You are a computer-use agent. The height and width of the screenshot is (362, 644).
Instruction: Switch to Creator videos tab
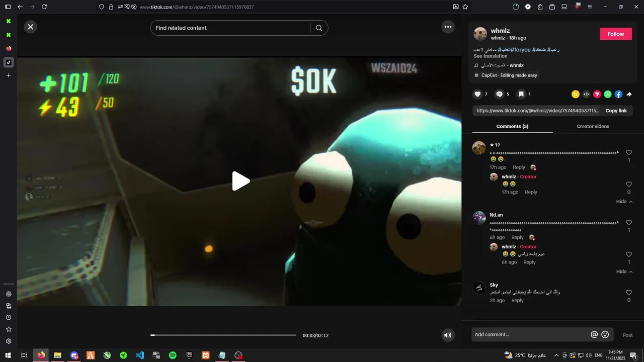point(593,126)
